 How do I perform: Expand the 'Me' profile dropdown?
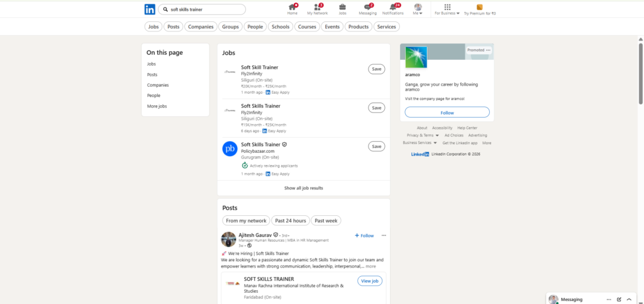pyautogui.click(x=418, y=9)
